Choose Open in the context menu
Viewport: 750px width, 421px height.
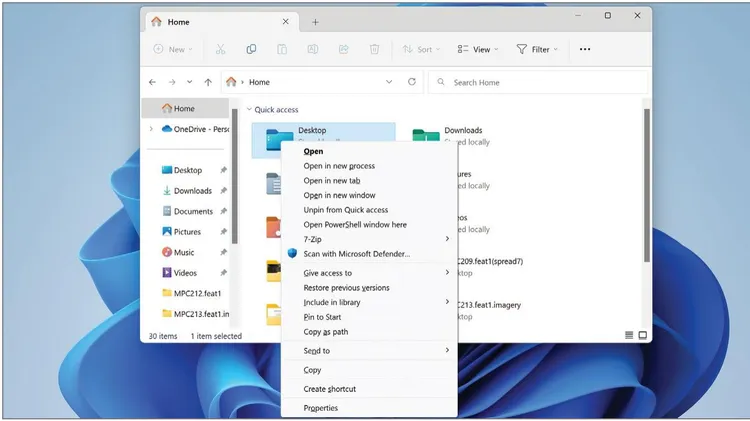pyautogui.click(x=370, y=151)
